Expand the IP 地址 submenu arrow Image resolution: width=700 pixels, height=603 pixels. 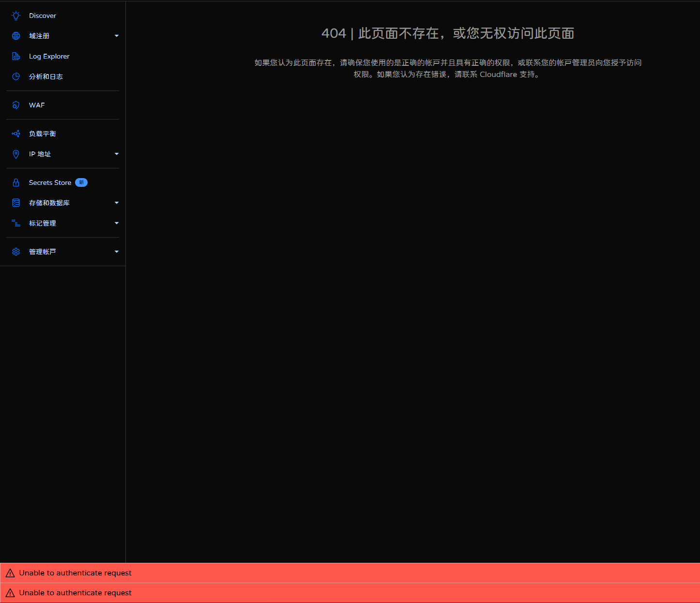click(117, 154)
